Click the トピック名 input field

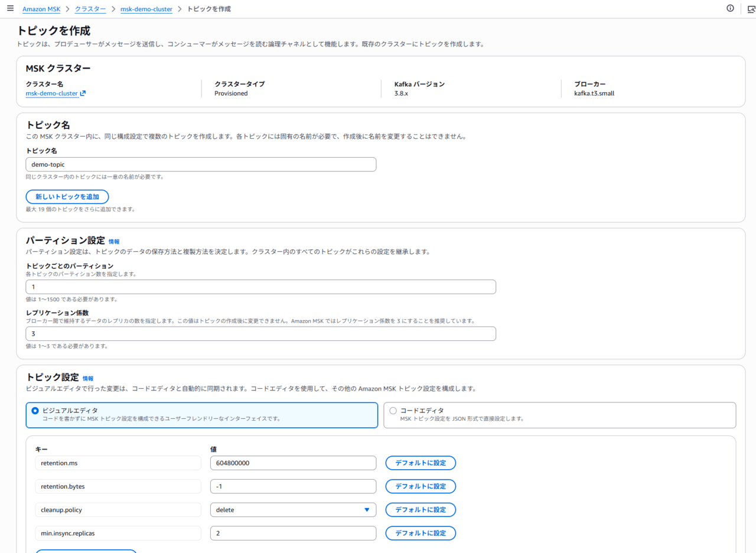coord(201,164)
